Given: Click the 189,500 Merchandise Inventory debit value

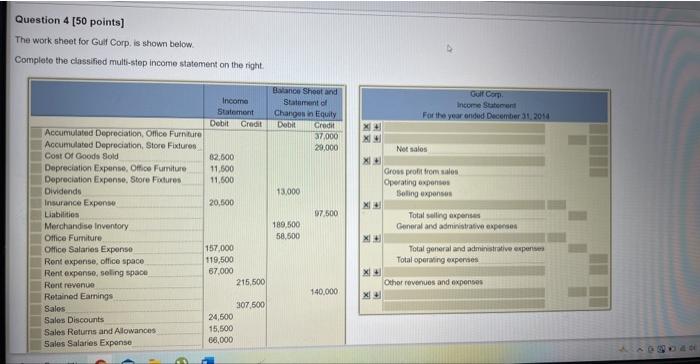Looking at the screenshot, I should [x=286, y=224].
